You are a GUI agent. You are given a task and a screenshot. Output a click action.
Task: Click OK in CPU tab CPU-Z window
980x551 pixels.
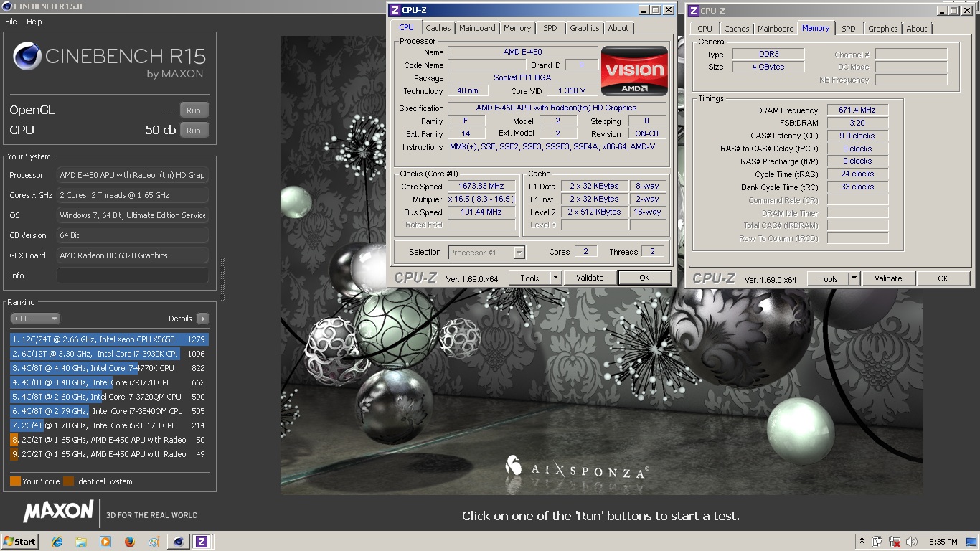pos(644,278)
